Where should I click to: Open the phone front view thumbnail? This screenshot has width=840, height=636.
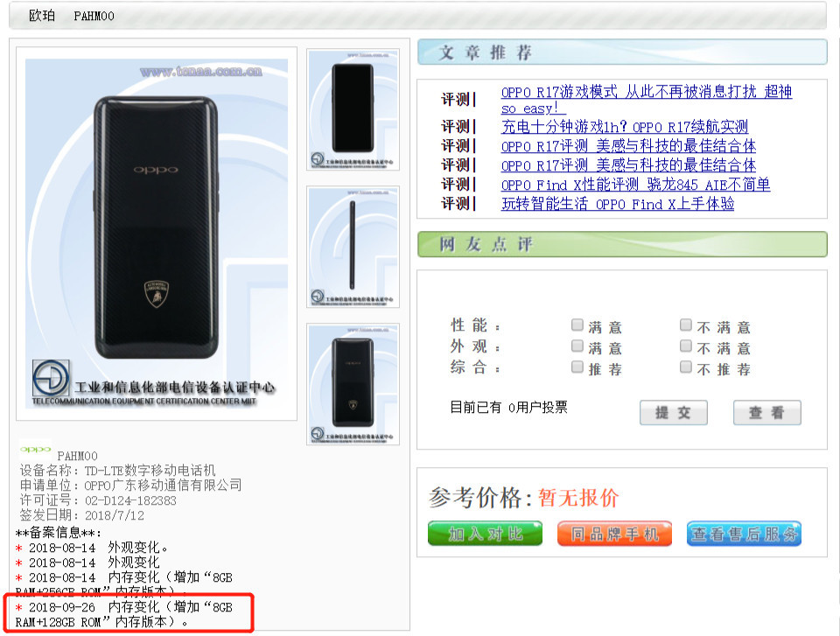353,110
